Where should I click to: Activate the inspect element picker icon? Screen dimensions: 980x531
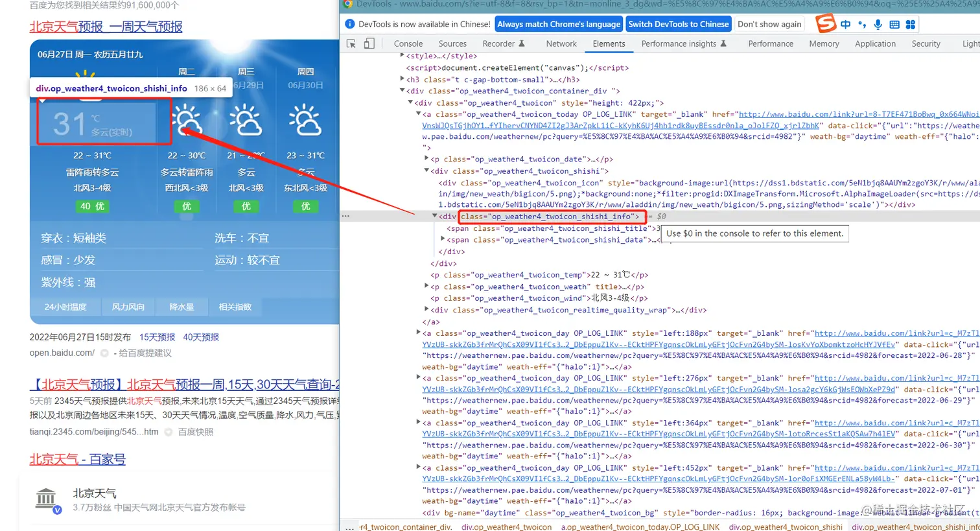click(x=351, y=43)
